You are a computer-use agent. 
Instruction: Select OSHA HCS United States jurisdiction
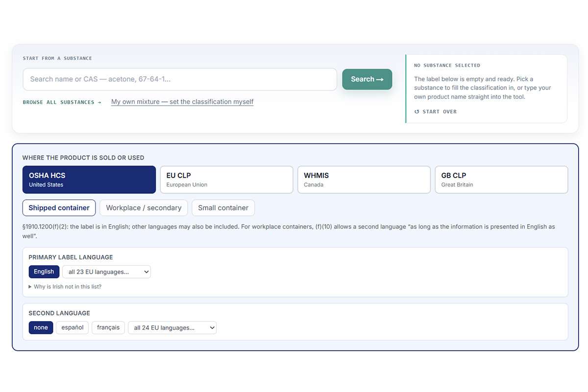click(89, 180)
